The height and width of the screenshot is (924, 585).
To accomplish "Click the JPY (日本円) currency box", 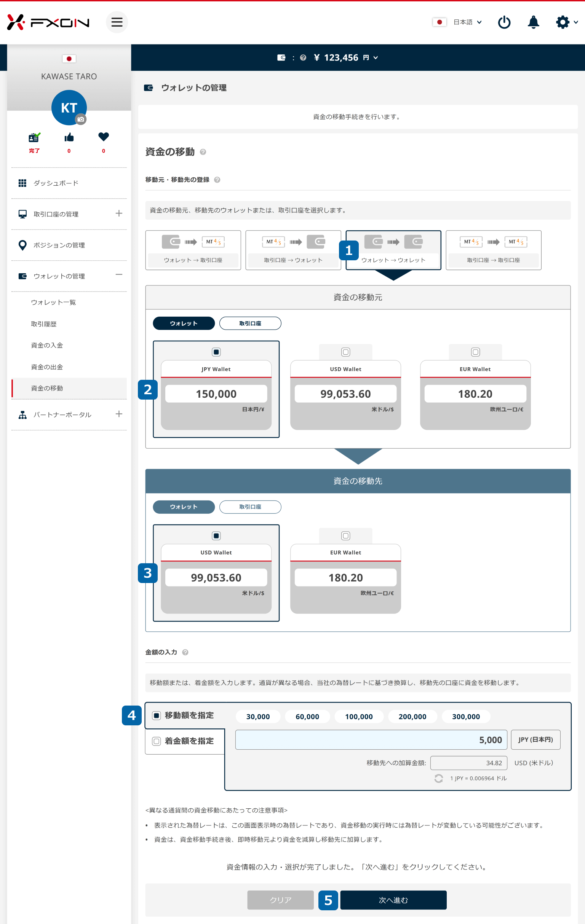I will (x=535, y=740).
